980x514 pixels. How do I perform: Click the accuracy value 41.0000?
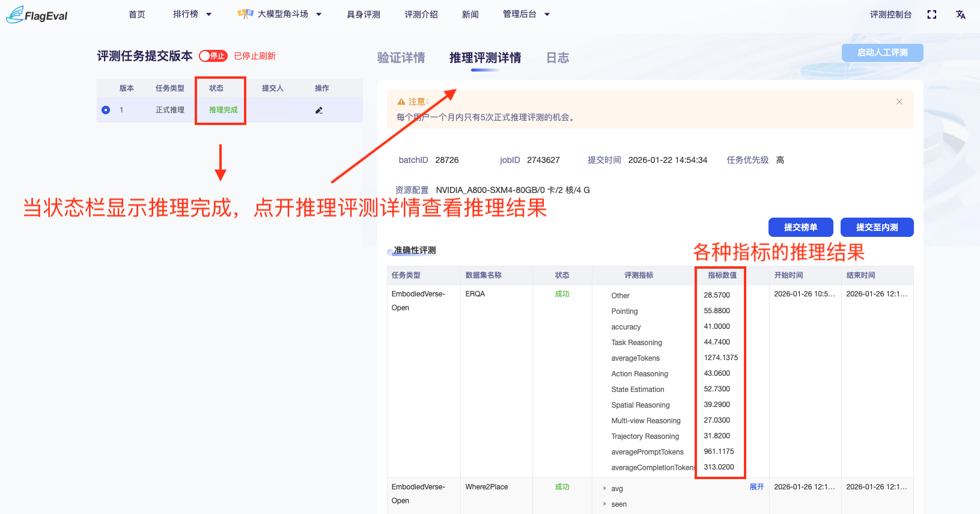717,326
